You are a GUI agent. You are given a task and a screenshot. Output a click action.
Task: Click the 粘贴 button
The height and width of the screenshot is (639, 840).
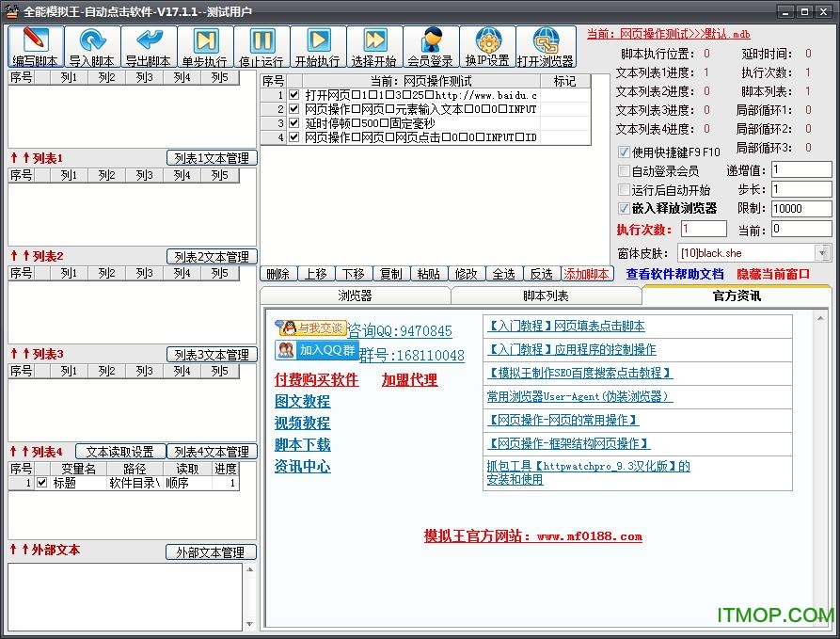429,274
